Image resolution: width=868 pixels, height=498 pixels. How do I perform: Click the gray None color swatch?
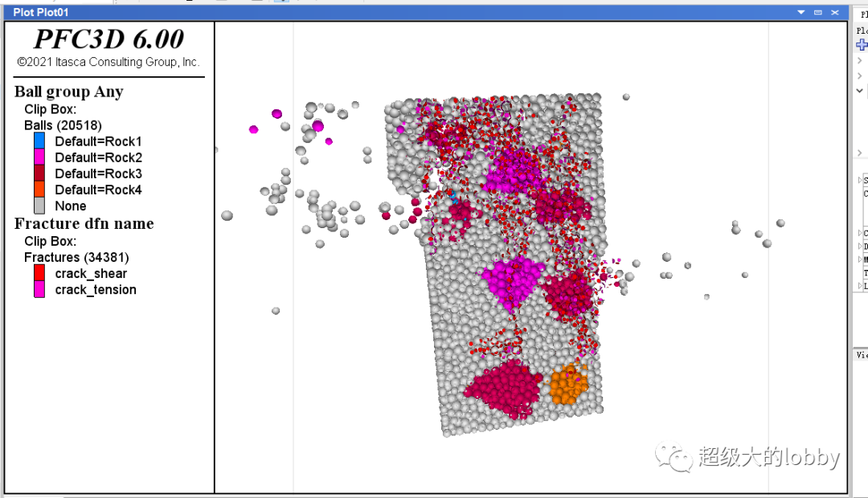(x=39, y=206)
